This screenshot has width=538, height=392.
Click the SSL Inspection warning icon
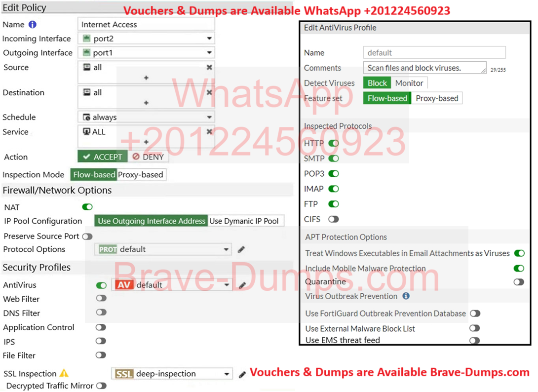64,374
